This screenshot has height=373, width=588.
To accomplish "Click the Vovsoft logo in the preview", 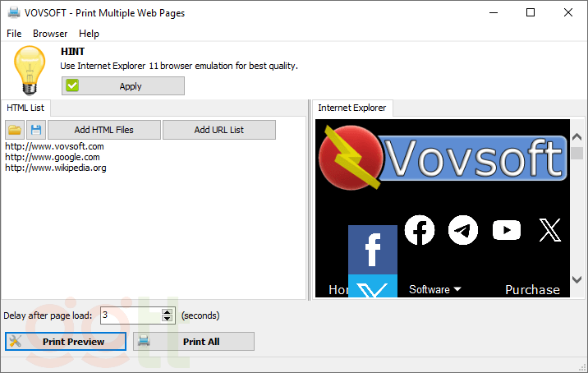I will (x=443, y=157).
